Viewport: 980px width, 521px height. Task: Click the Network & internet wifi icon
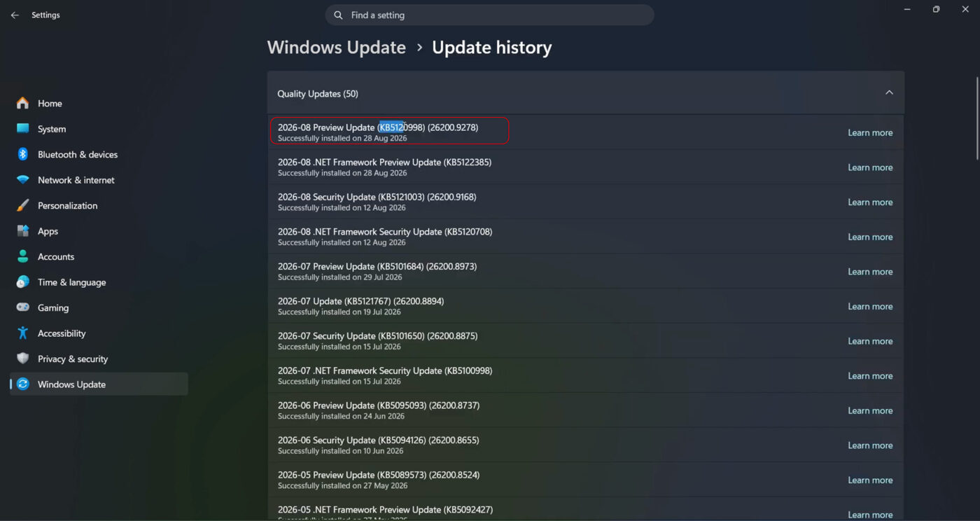(x=23, y=180)
